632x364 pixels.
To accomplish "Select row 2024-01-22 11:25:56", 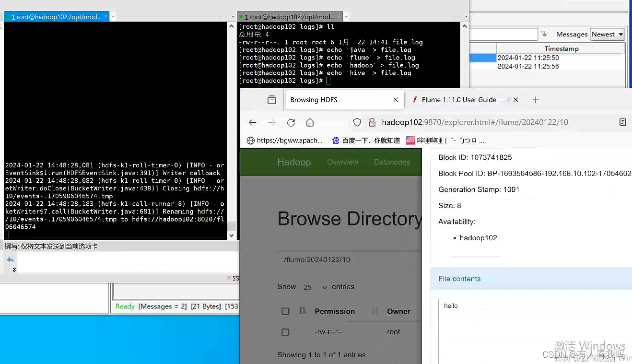I will click(x=548, y=66).
